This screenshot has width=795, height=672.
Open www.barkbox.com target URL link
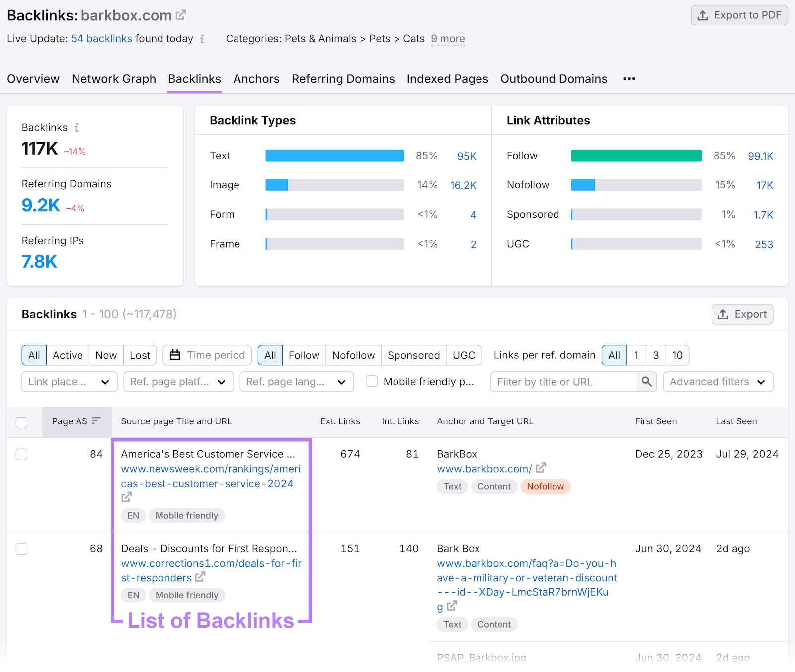484,468
